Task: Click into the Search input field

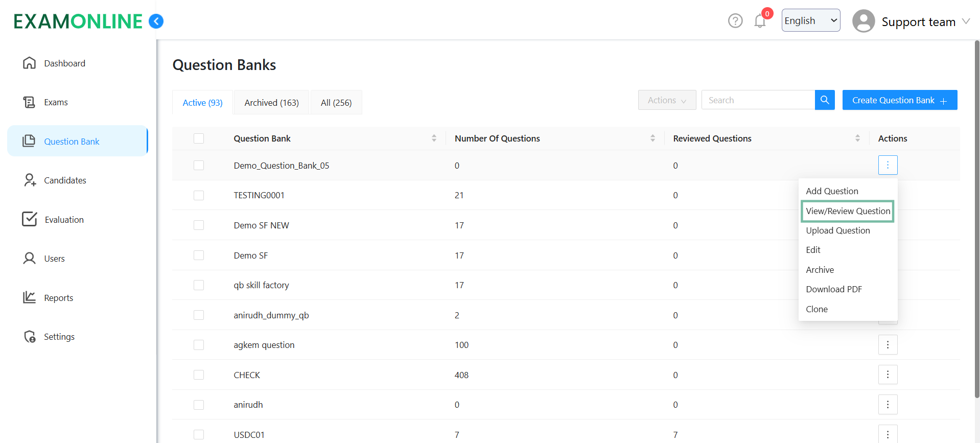Action: (x=758, y=100)
